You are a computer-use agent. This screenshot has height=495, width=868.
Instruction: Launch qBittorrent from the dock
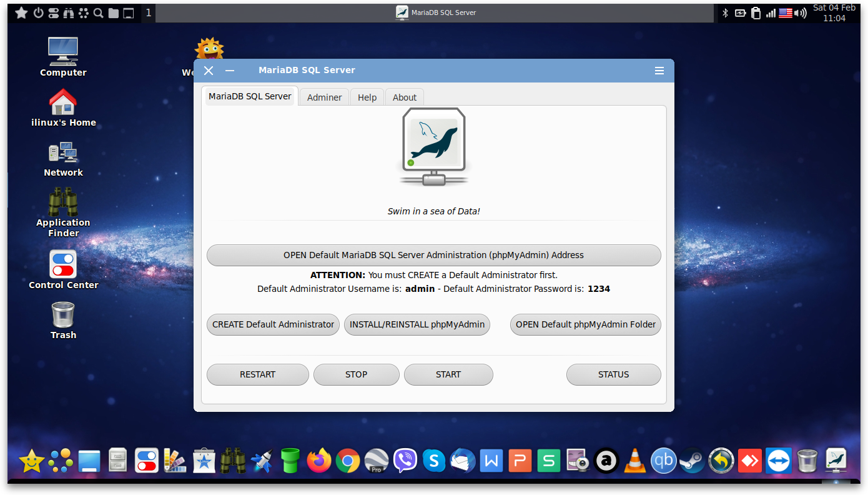point(663,461)
